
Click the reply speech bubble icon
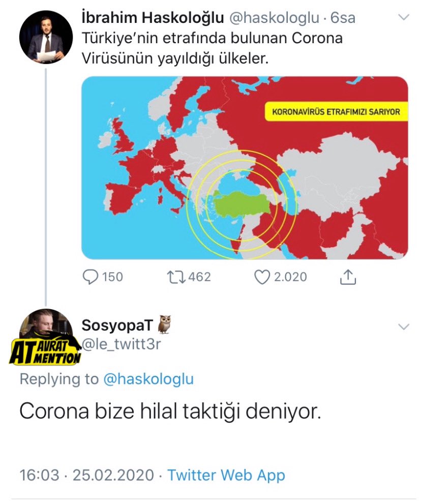(x=91, y=277)
